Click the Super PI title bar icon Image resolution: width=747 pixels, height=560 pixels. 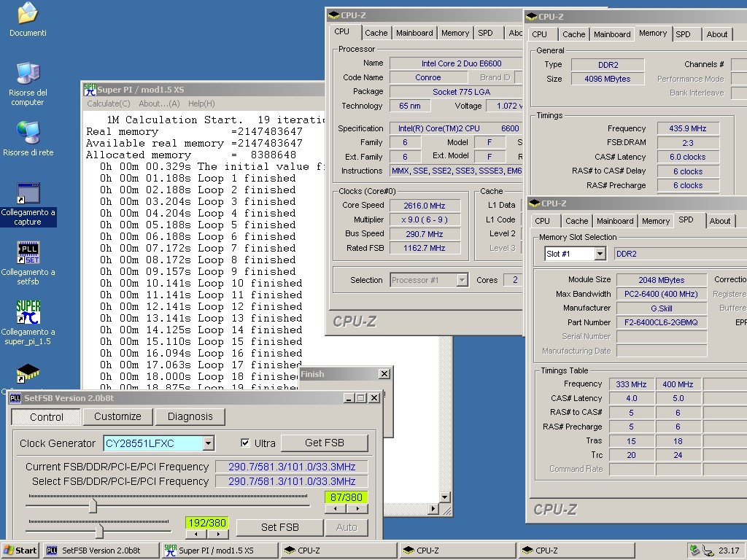(x=90, y=90)
